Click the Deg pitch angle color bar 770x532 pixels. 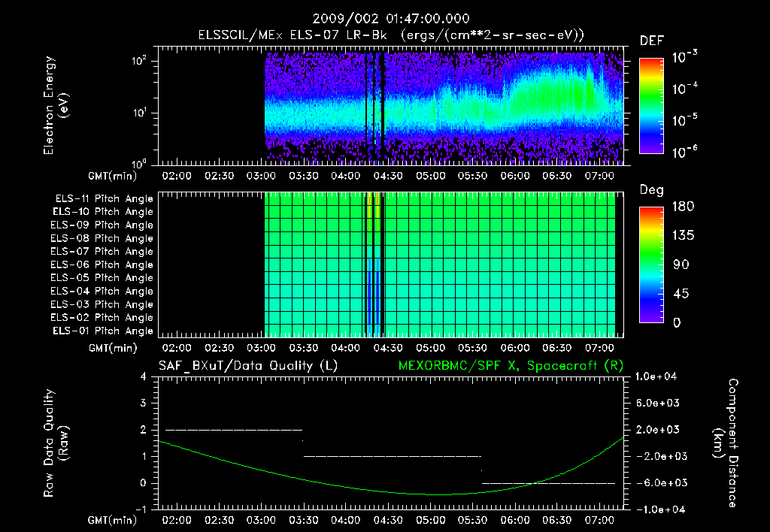click(x=651, y=264)
